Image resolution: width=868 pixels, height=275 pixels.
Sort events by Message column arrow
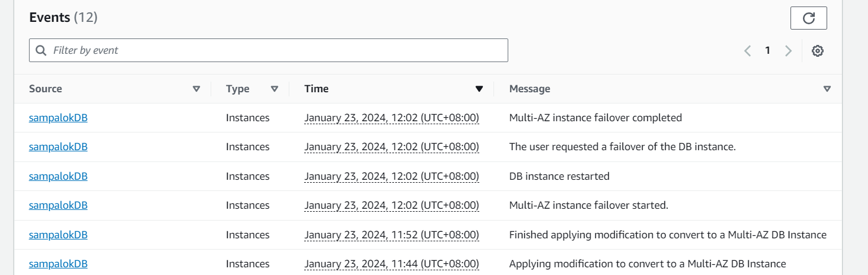[x=827, y=89]
